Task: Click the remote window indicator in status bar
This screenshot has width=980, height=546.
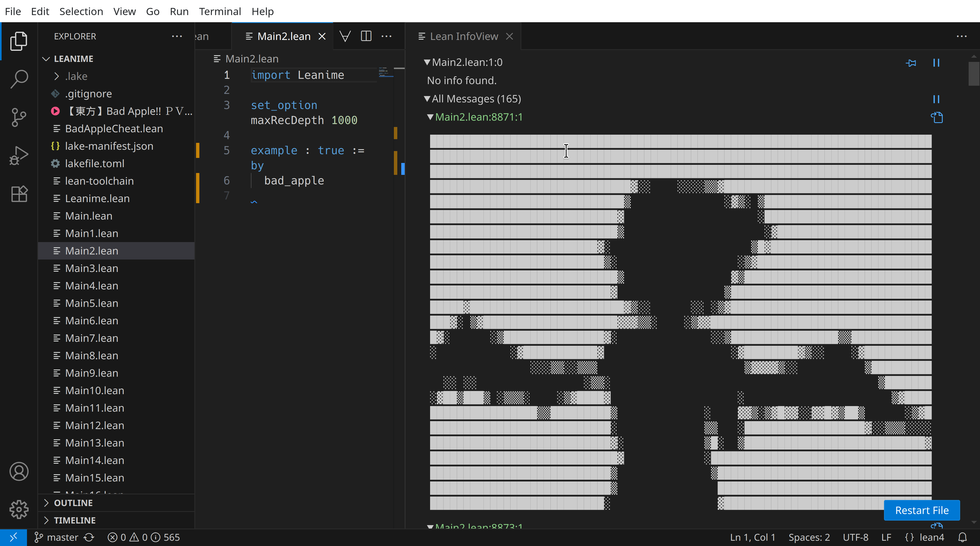Action: (13, 537)
